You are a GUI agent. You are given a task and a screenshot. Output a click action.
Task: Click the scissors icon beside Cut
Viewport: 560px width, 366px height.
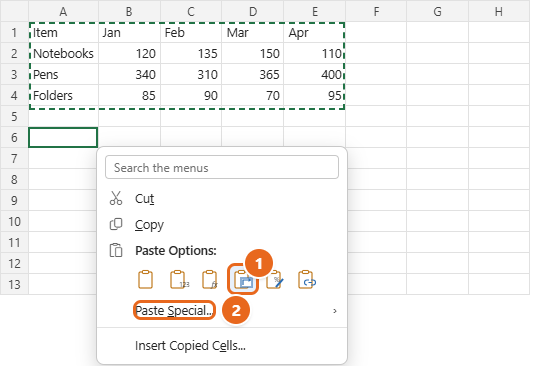[116, 198]
